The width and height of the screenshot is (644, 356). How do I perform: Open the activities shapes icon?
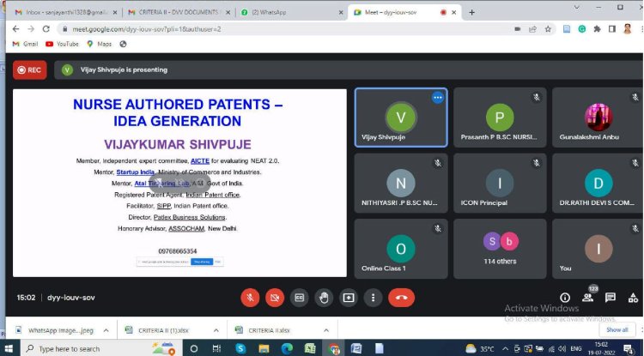(x=633, y=298)
